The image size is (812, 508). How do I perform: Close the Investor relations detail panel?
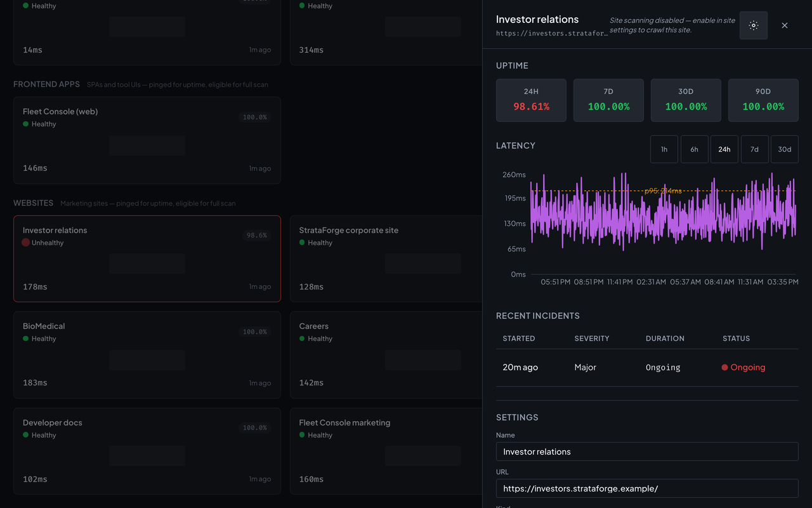pos(785,25)
